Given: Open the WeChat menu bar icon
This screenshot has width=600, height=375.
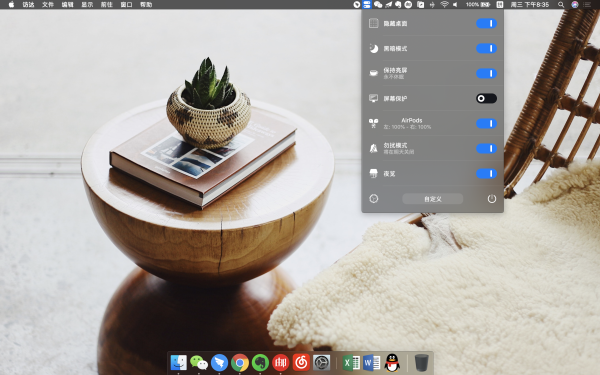Looking at the screenshot, I should (x=378, y=5).
